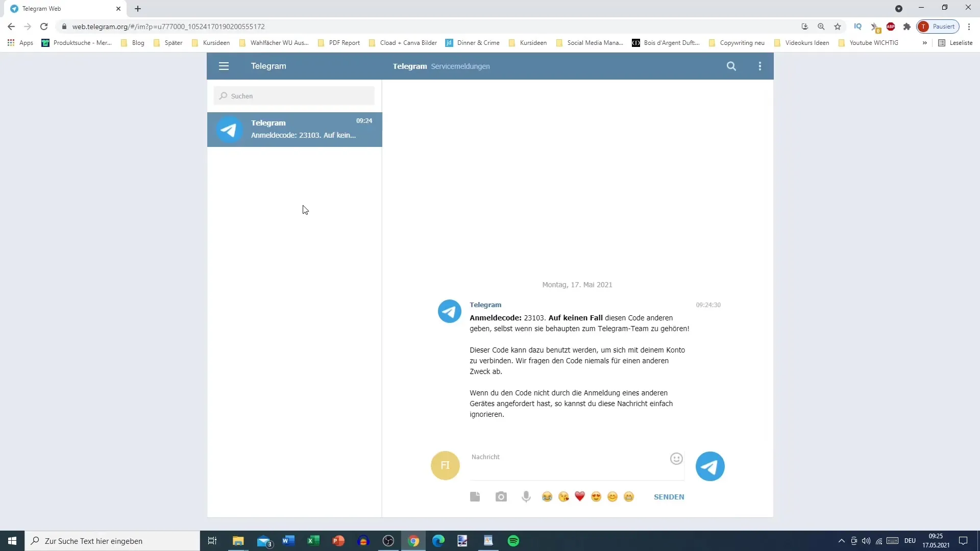Open Excel from the taskbar
The width and height of the screenshot is (980, 551).
pos(313,541)
